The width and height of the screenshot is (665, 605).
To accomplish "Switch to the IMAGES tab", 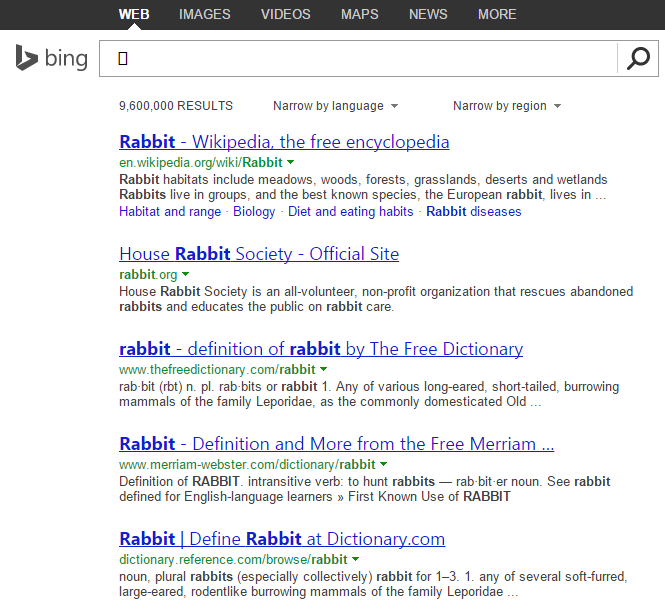I will (204, 14).
